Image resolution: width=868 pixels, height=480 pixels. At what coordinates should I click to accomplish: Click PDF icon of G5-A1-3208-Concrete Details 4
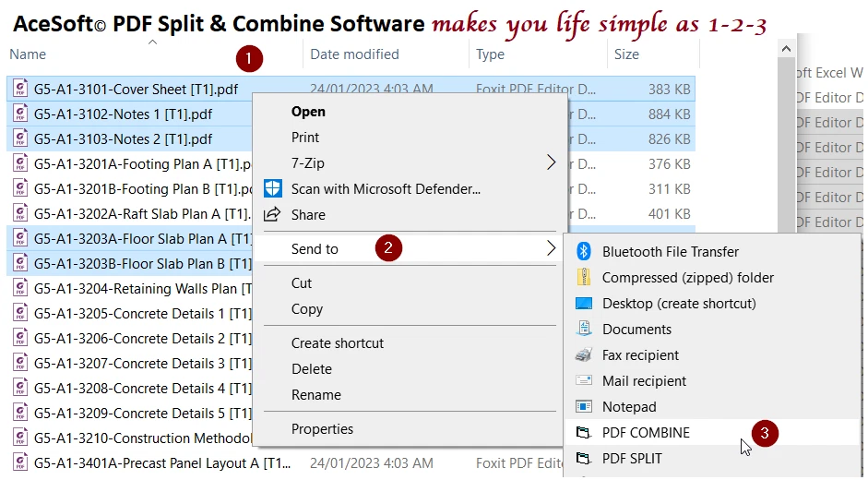tap(20, 388)
